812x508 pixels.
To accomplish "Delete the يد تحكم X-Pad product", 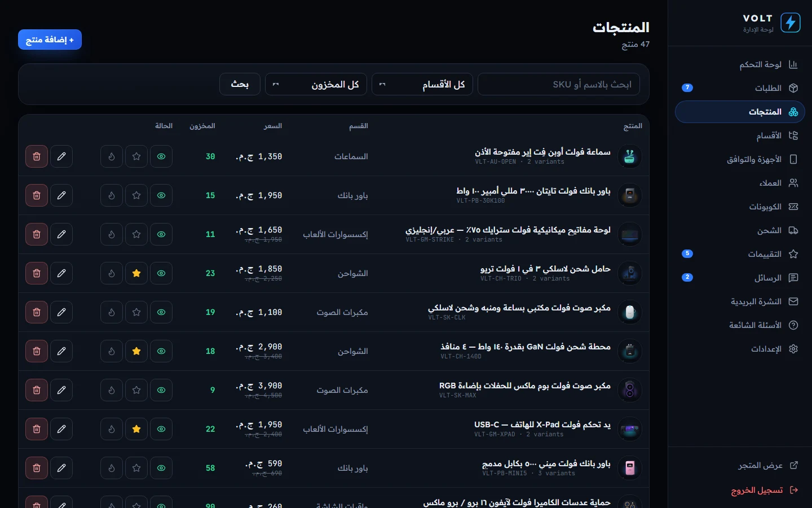I will coord(37,429).
